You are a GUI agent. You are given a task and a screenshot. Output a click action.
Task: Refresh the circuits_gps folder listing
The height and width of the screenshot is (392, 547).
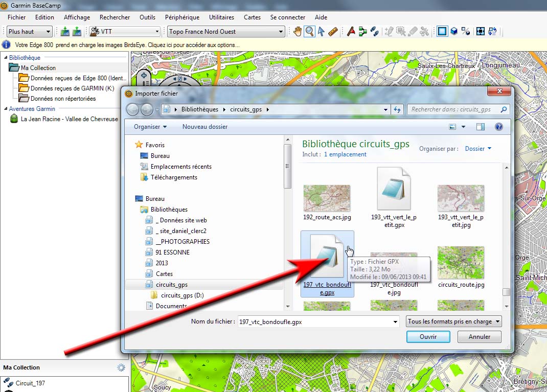pyautogui.click(x=397, y=109)
